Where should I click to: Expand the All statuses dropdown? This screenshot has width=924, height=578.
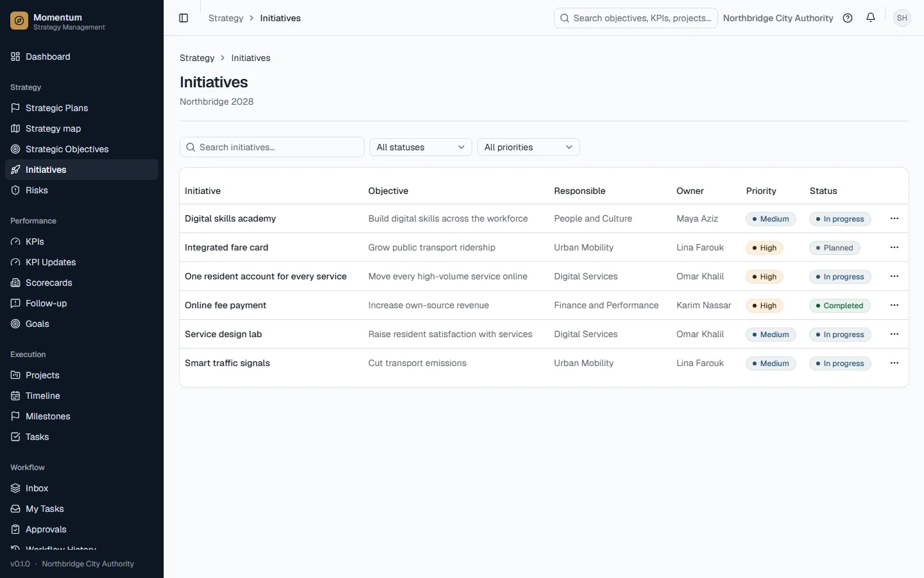421,147
